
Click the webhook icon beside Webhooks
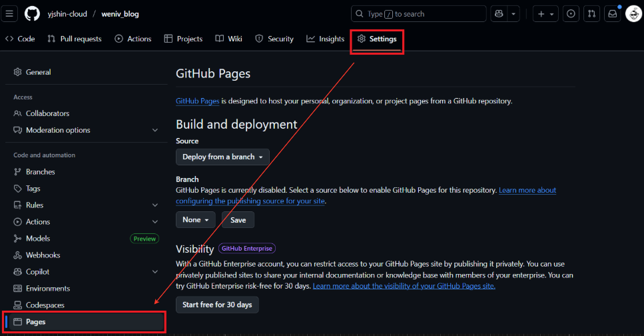[x=17, y=255]
